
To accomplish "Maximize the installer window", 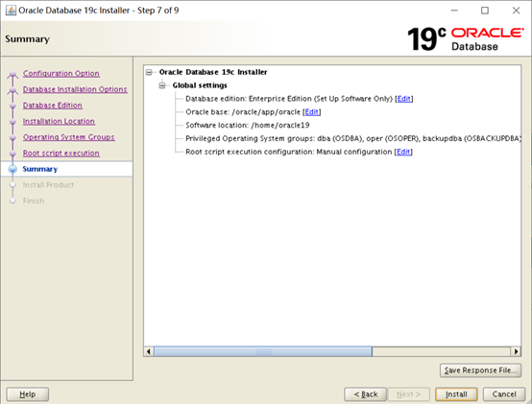I will [485, 11].
